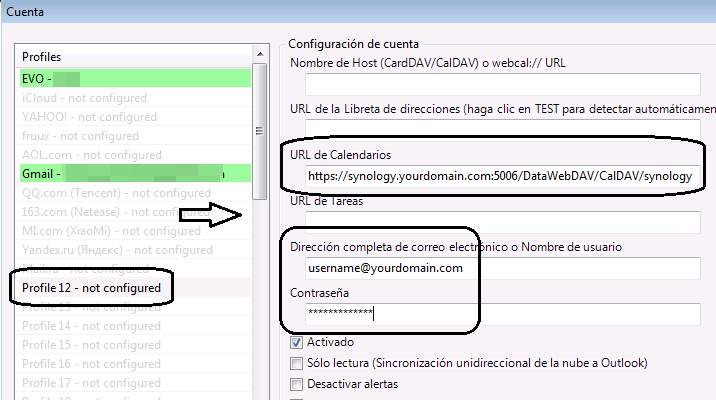Image resolution: width=716 pixels, height=400 pixels.
Task: Select the YAHOO! - not configured profile
Action: [x=135, y=117]
